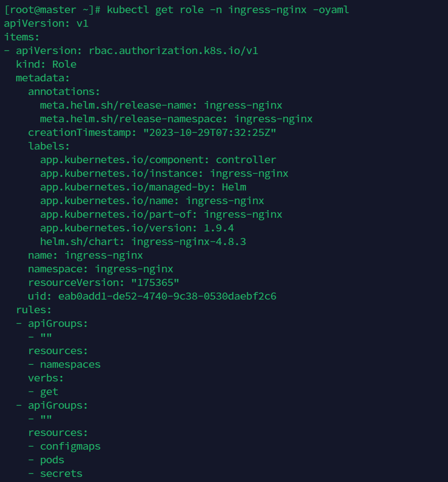The width and height of the screenshot is (448, 482).
Task: Click the meta.helm.sh/release-name line
Action: pyautogui.click(x=161, y=105)
